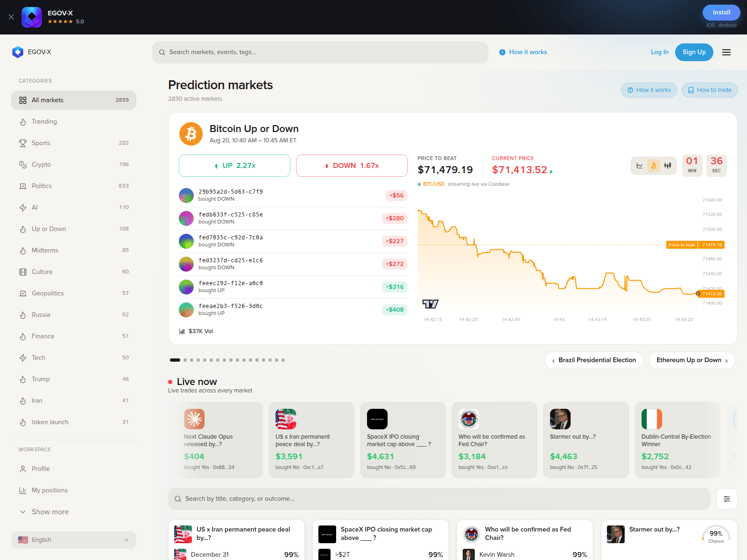Open the hamburger menu icon
Image resolution: width=747 pixels, height=560 pixels.
coord(726,52)
